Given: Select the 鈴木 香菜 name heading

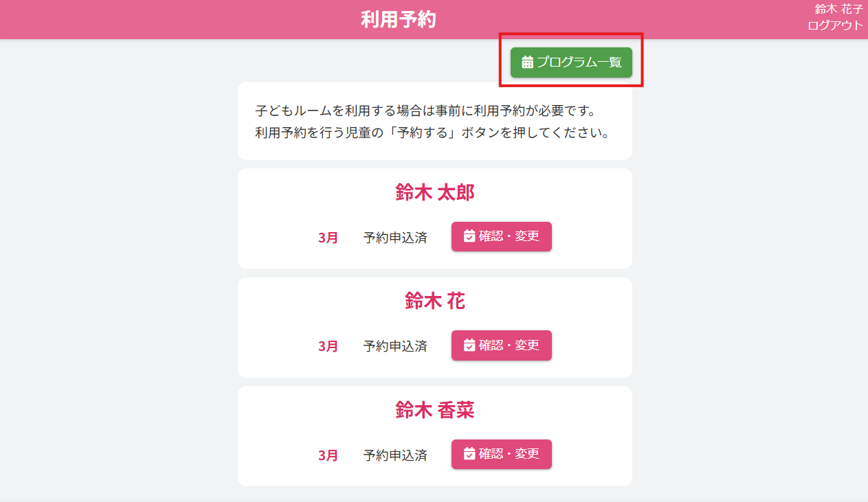Looking at the screenshot, I should (x=434, y=410).
